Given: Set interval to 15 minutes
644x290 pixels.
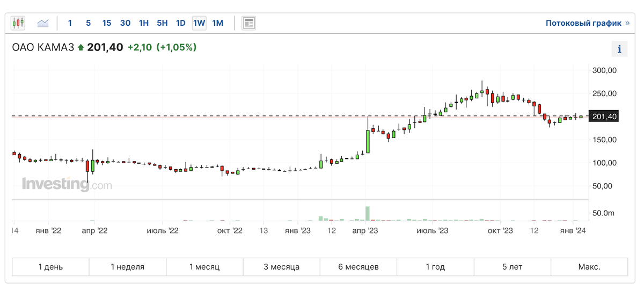Looking at the screenshot, I should tap(107, 23).
